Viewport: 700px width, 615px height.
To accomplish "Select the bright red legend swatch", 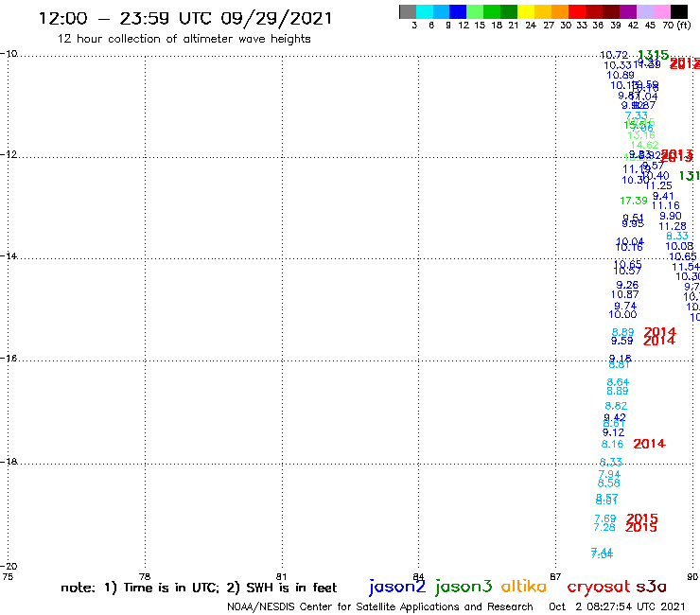I will click(x=576, y=11).
